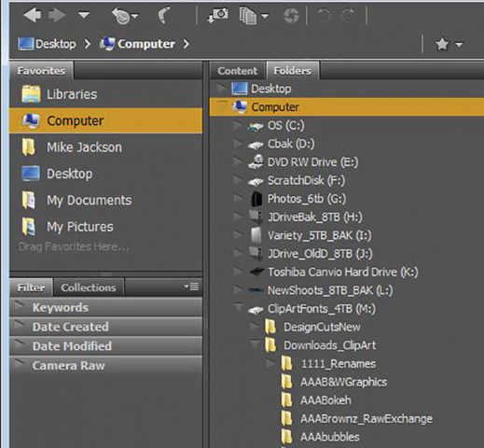The width and height of the screenshot is (484, 448).
Task: Collapse the ClipArtFonts_4TB (M:) drive
Action: coord(239,307)
